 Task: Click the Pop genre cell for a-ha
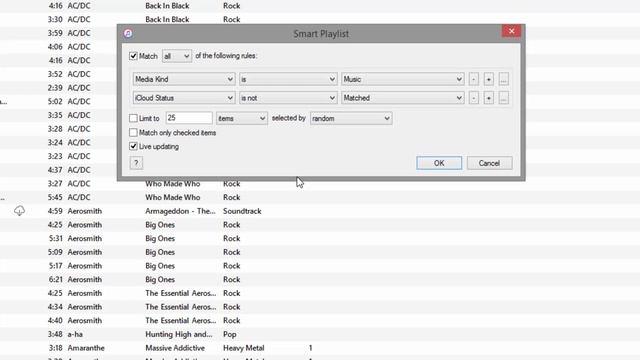coord(230,334)
